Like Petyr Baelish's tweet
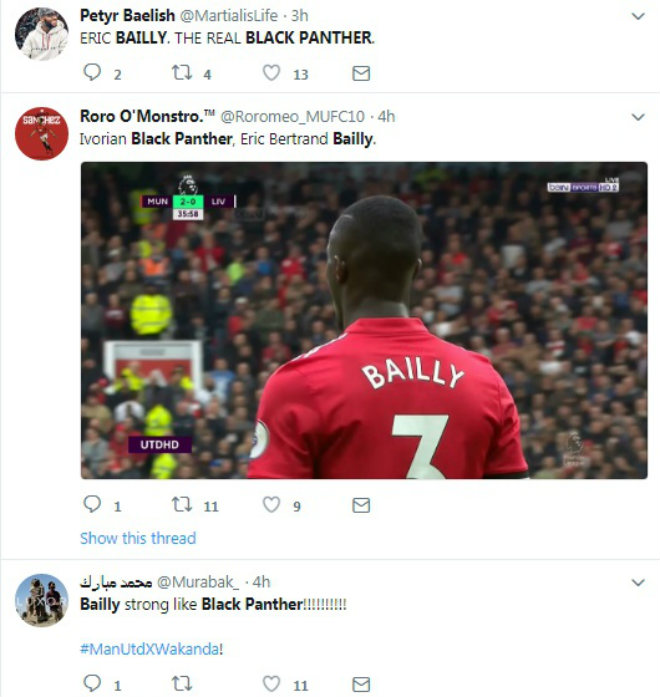Image resolution: width=660 pixels, height=697 pixels. point(271,72)
